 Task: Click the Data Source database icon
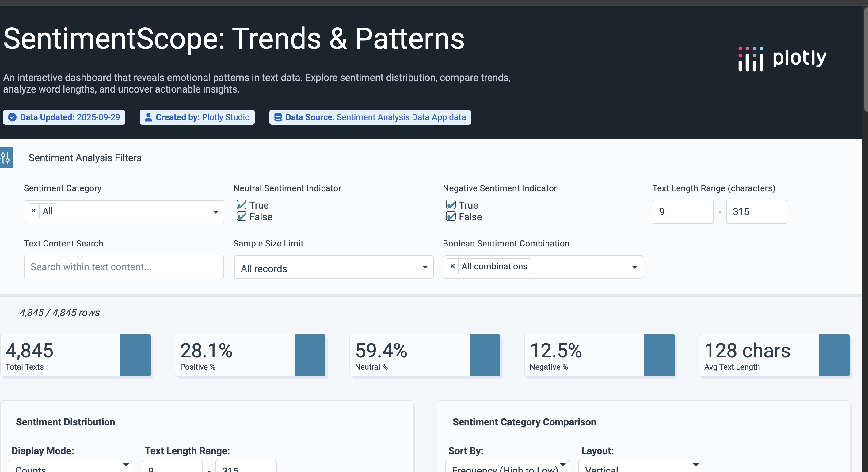tap(278, 117)
